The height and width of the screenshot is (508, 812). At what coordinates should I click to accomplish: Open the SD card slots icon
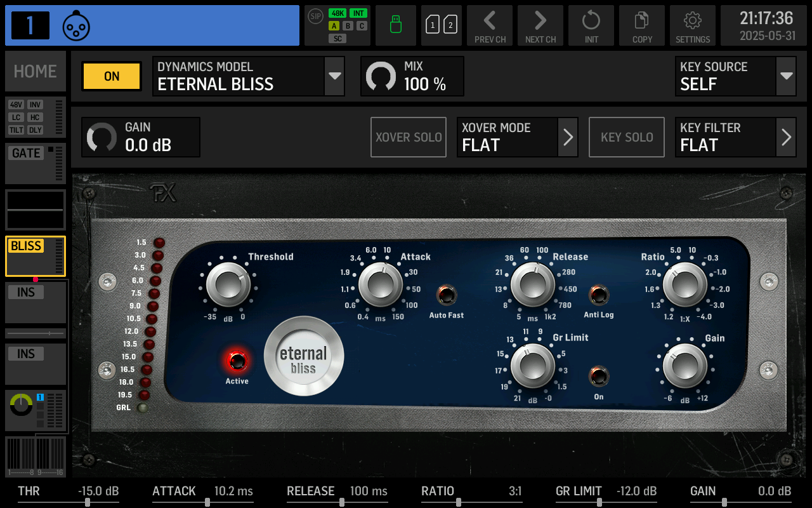point(442,25)
